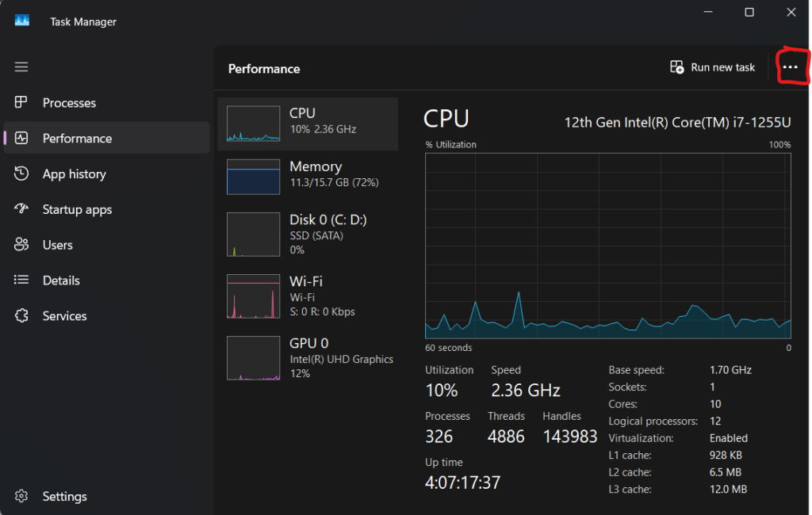Click the 928 KB L1 cache value
Screen dimensions: 812x515
726,456
